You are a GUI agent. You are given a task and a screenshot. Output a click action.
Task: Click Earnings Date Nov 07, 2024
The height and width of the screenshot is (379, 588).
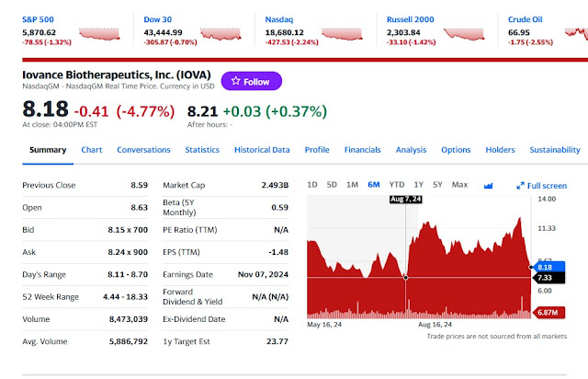[263, 274]
